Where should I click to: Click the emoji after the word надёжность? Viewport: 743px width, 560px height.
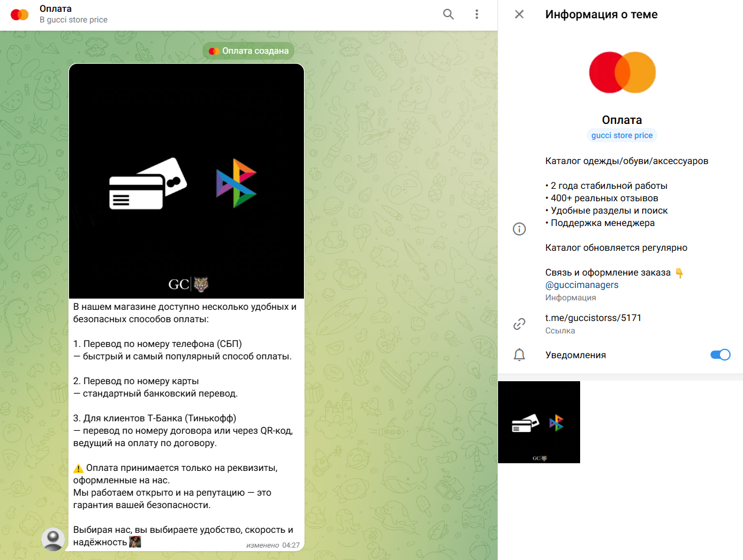tap(135, 542)
